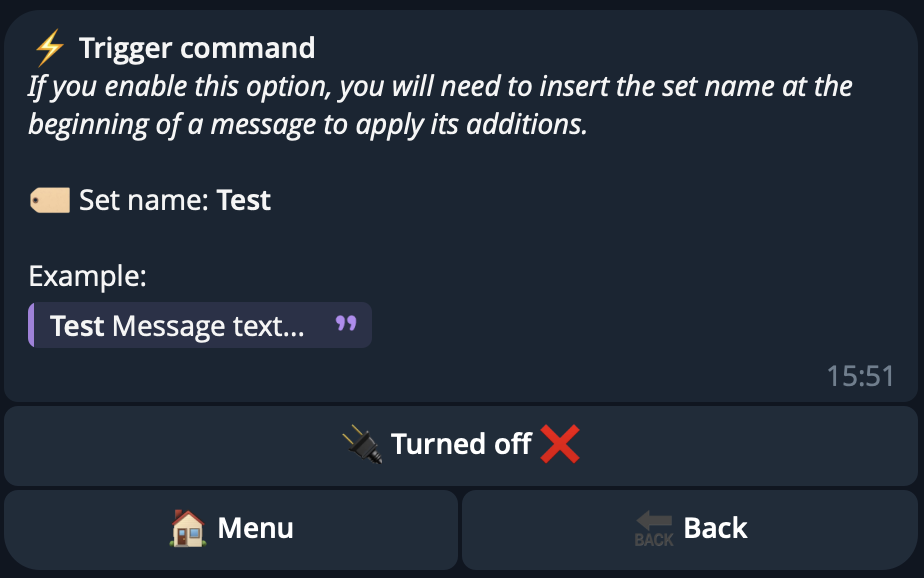The width and height of the screenshot is (924, 578).
Task: Go Back using the Back button
Action: tap(690, 528)
